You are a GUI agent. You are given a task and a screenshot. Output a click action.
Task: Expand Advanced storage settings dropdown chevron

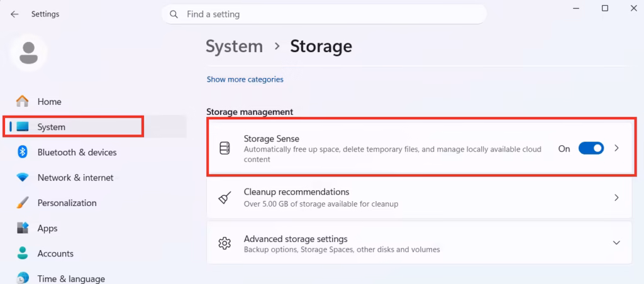point(616,243)
